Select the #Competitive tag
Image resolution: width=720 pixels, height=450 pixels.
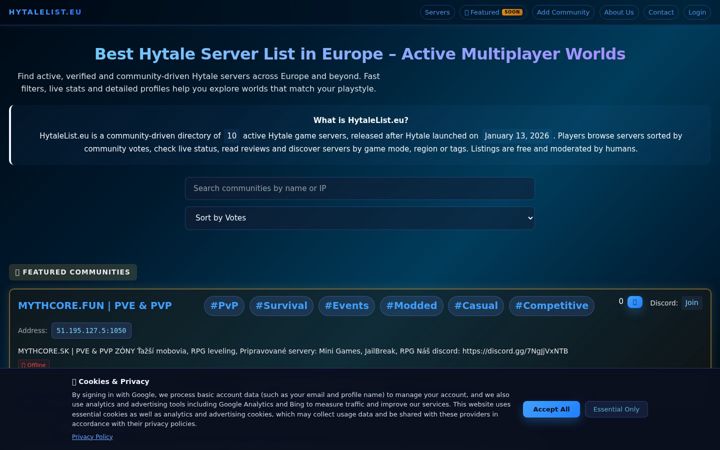click(551, 306)
